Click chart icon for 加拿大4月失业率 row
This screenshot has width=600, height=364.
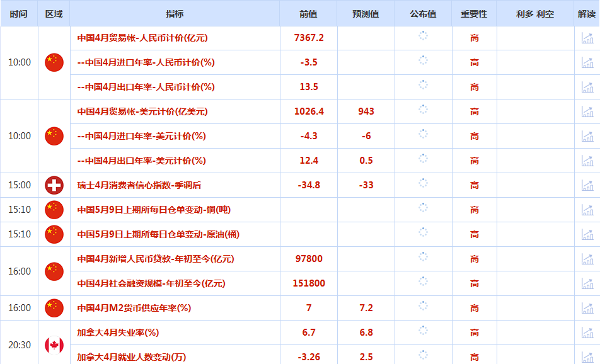(587, 333)
